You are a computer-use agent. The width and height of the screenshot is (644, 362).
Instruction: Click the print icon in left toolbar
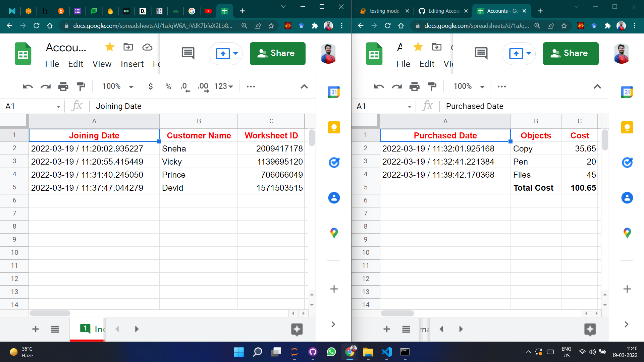tap(63, 86)
